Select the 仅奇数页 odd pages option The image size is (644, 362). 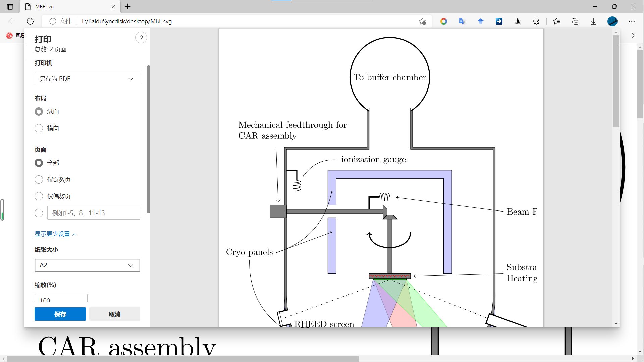point(39,180)
